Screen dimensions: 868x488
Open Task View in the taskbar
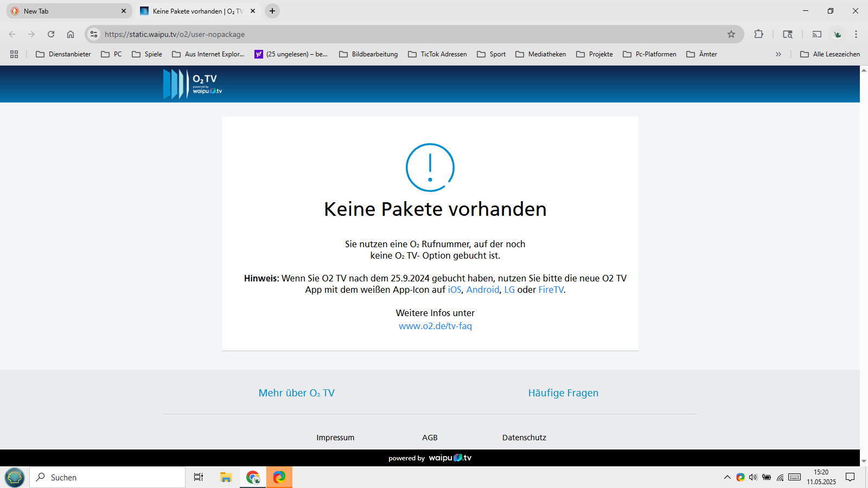(199, 477)
